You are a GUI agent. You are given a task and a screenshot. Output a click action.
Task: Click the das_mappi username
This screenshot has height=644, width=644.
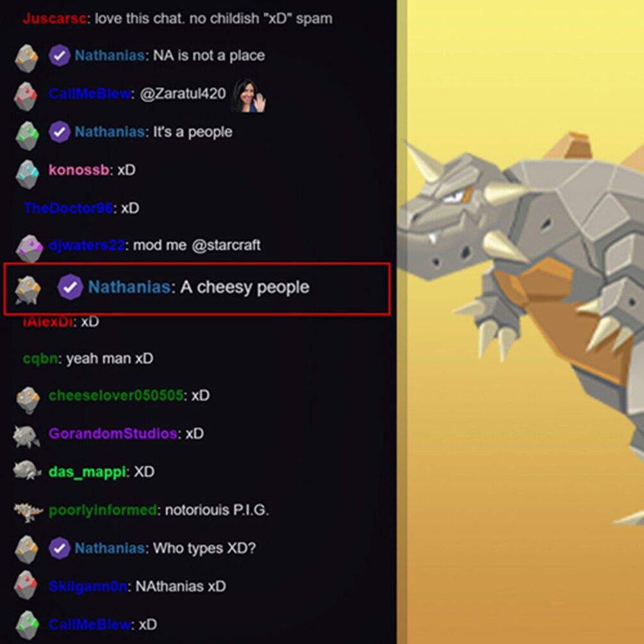coord(87,472)
